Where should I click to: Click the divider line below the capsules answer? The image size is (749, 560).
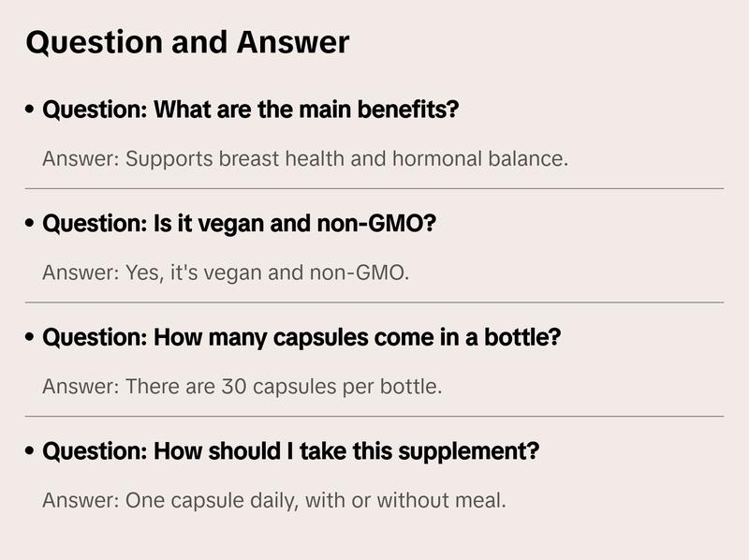(374, 416)
